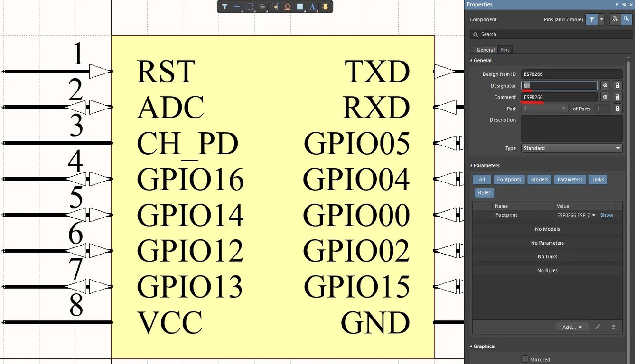This screenshot has width=635, height=364.
Task: Open the selection filter in the floating toolbar
Action: tap(224, 7)
